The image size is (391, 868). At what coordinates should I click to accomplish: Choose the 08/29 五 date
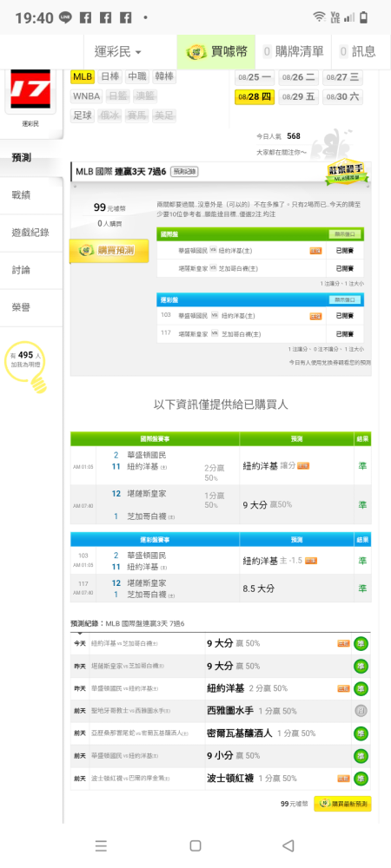pyautogui.click(x=298, y=97)
